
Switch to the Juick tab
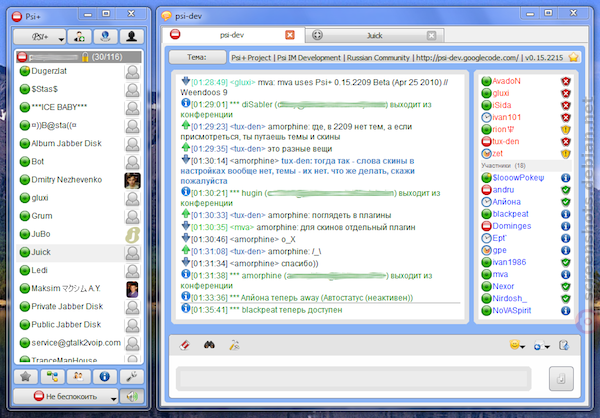(375, 36)
